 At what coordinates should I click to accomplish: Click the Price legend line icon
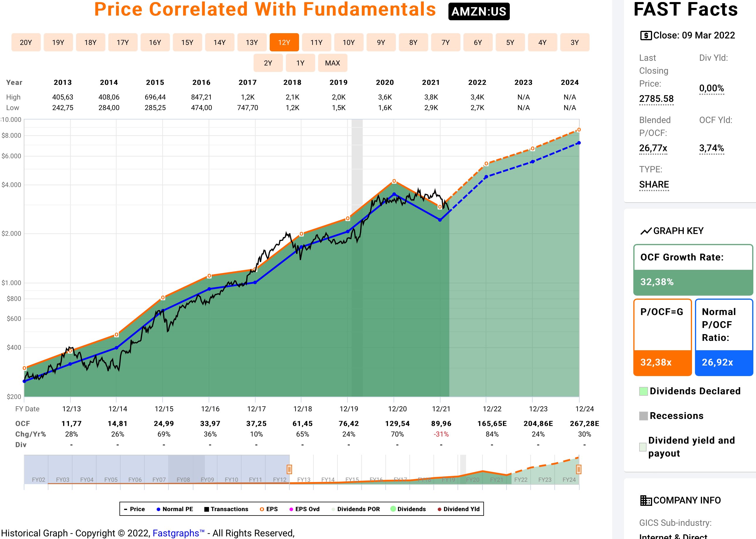[x=126, y=509]
